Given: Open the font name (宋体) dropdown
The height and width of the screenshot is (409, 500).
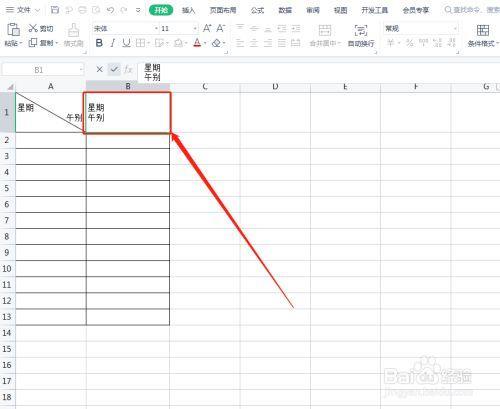Looking at the screenshot, I should (156, 29).
